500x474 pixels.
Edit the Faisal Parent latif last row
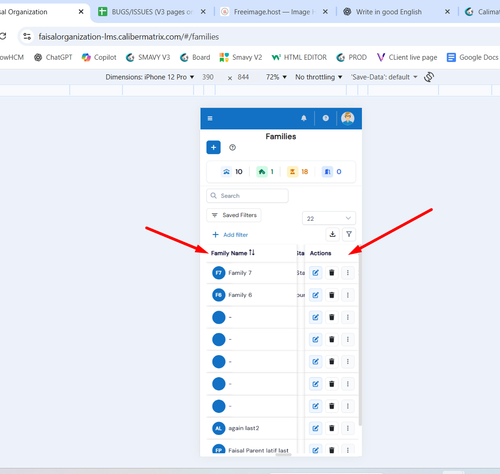[x=315, y=450]
